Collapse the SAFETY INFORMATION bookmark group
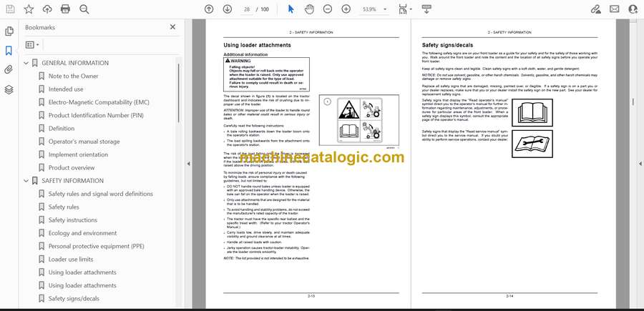 (x=26, y=181)
